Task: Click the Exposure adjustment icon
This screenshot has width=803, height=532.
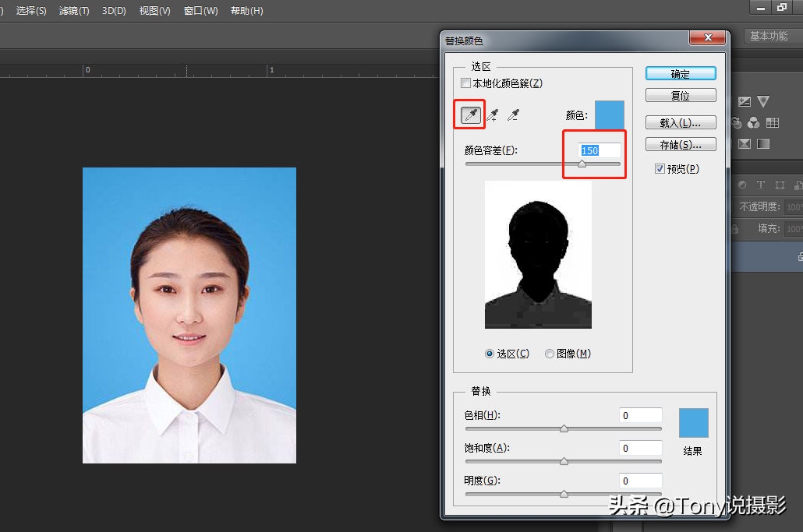Action: [744, 101]
